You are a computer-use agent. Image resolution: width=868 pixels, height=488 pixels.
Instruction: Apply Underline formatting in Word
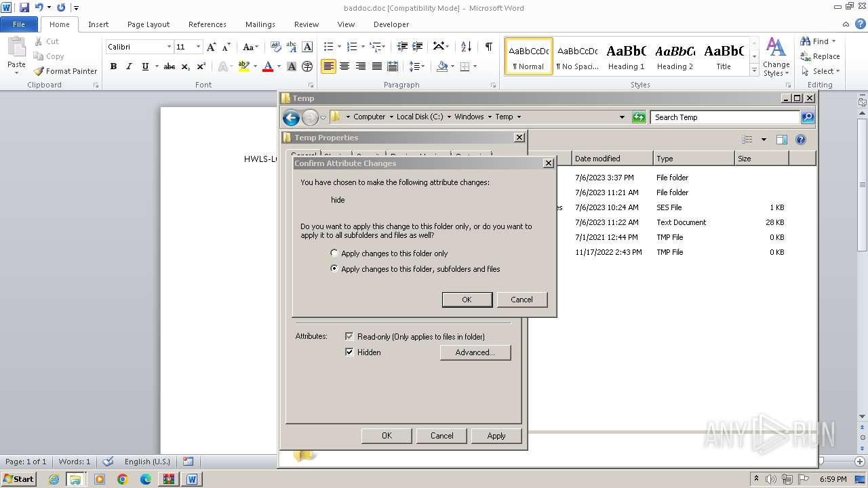pos(145,66)
